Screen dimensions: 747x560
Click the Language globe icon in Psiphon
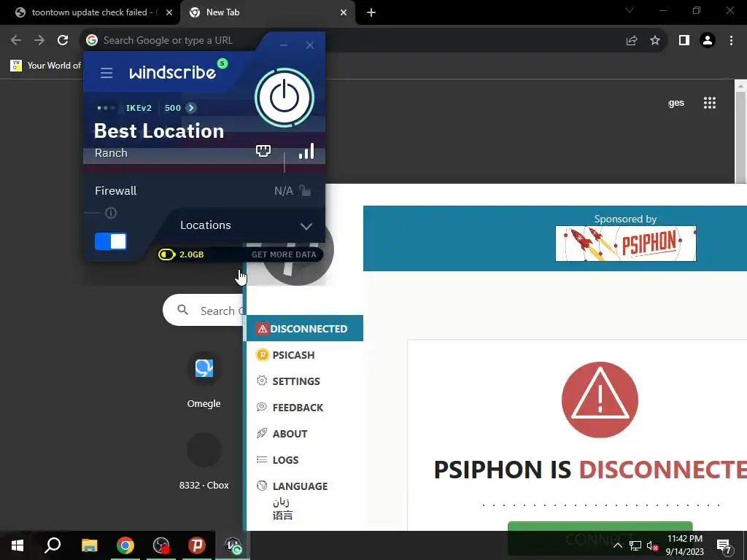[x=262, y=486]
